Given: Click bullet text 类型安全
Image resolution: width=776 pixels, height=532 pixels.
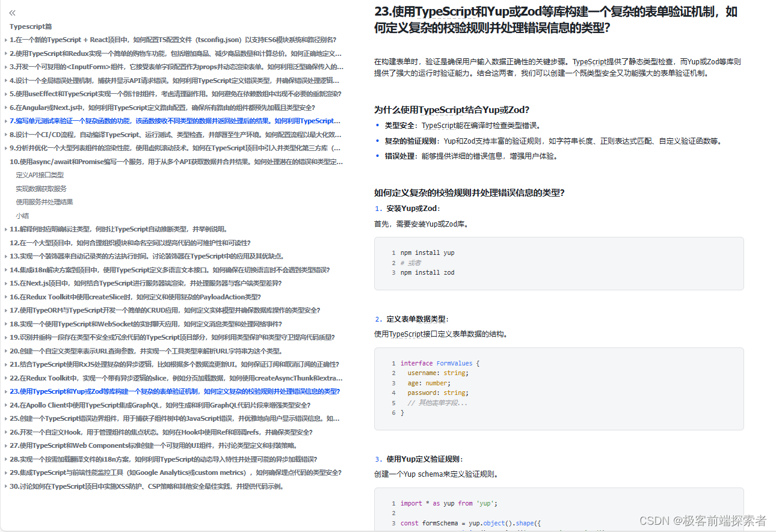Looking at the screenshot, I should (x=401, y=126).
